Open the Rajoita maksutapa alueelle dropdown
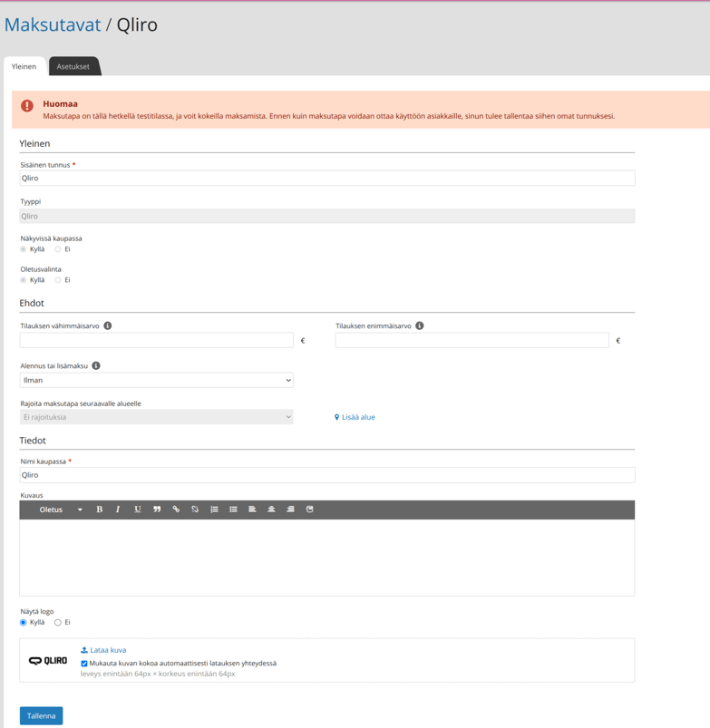This screenshot has width=710, height=728. coord(157,417)
